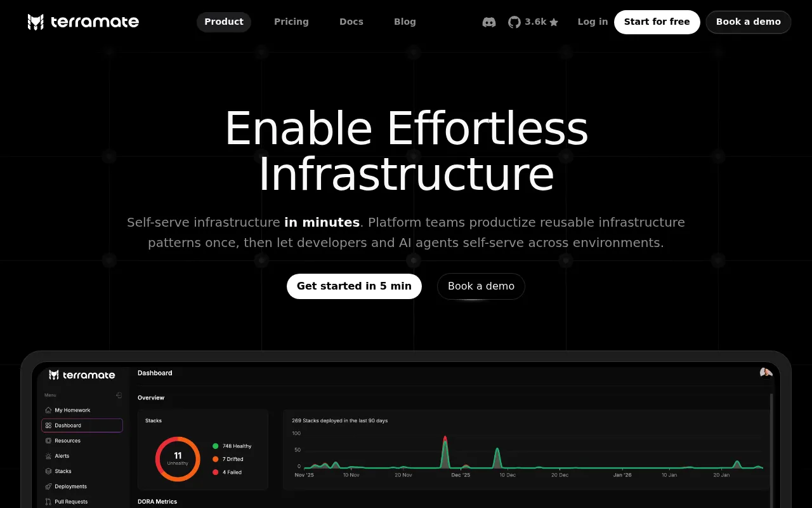The image size is (812, 508).
Task: Click the Log in link
Action: pyautogui.click(x=593, y=22)
